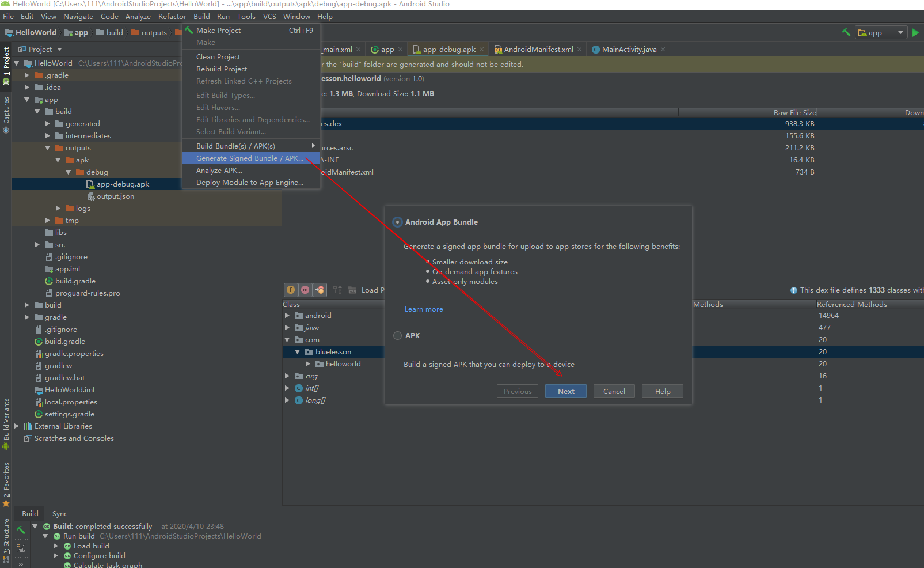Switch to the Sync tab in Build panel
The image size is (924, 568).
tap(60, 514)
